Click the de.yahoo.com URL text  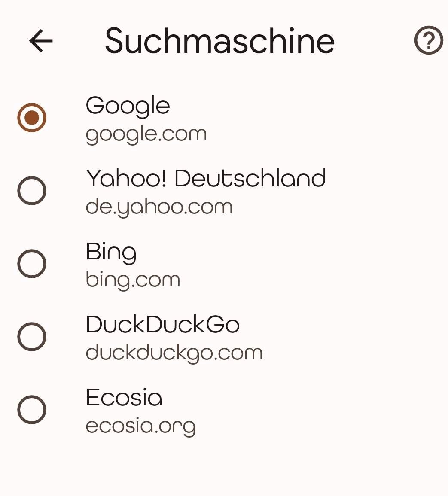tap(159, 207)
